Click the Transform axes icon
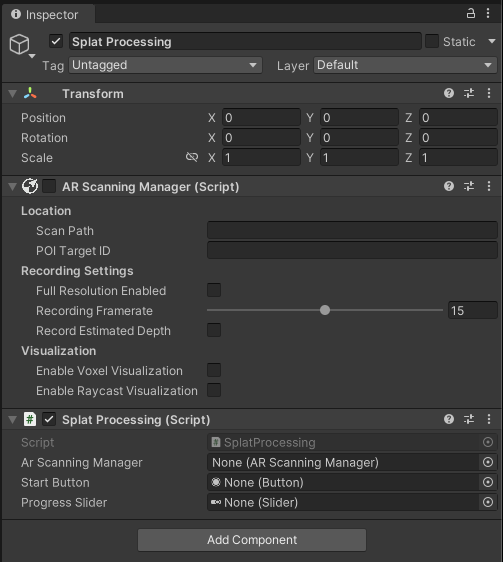The height and width of the screenshot is (562, 503). coord(30,94)
